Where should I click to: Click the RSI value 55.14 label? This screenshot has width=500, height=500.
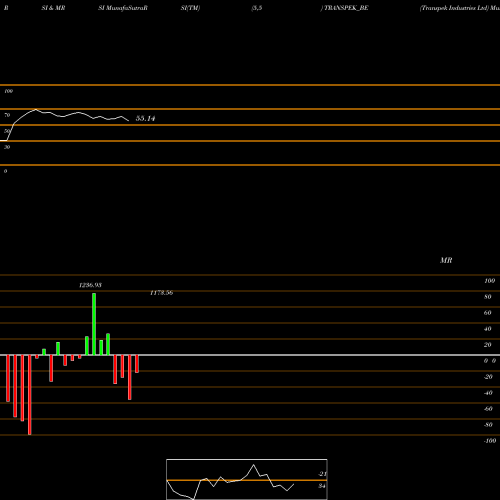click(145, 118)
